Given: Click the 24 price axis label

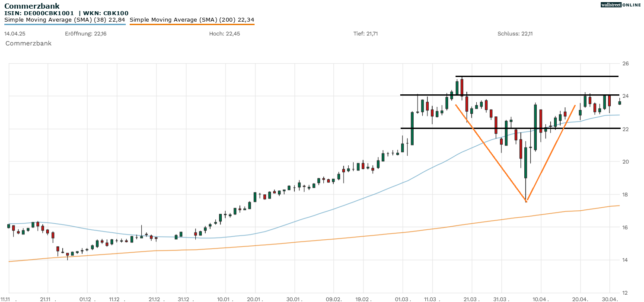Looking at the screenshot, I should tap(625, 96).
